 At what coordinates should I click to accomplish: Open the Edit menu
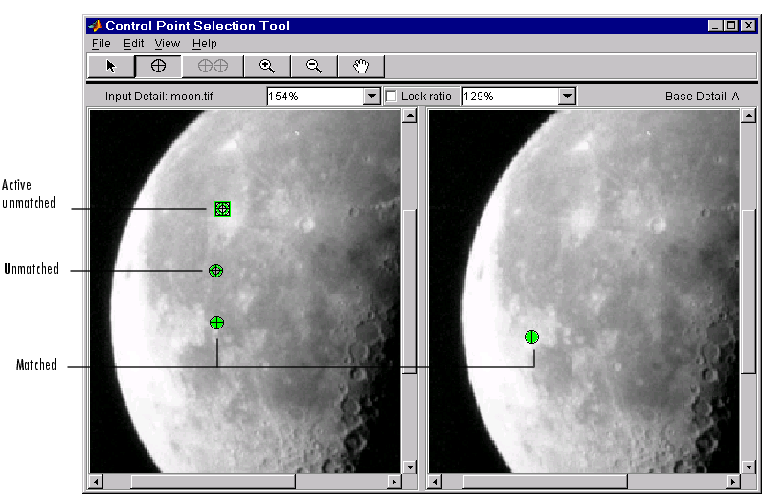tap(134, 43)
